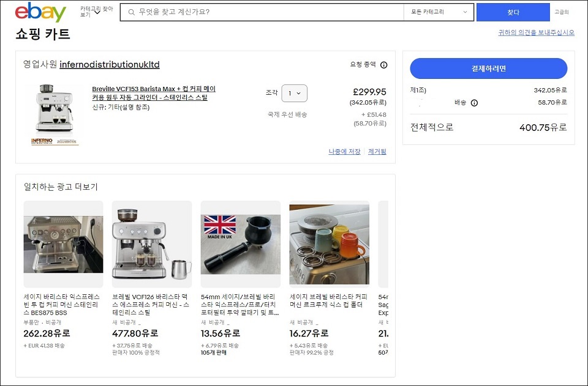Open the cup holder machine image
Screen dimensions: 588x386
(330, 244)
